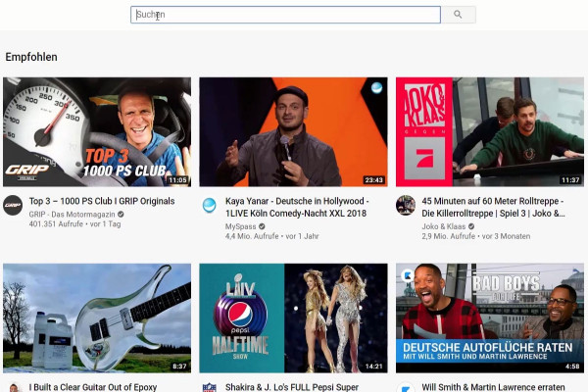This screenshot has height=392, width=588.
Task: Click the 14:21 duration badge
Action: coord(374,367)
